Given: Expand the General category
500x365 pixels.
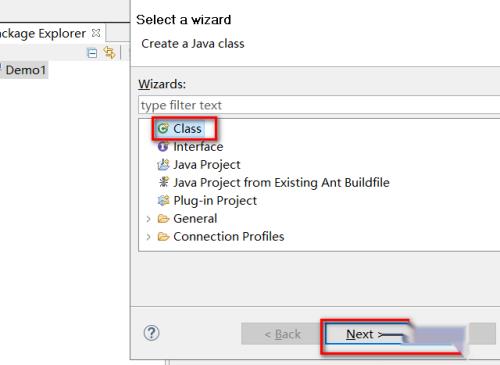Looking at the screenshot, I should [x=148, y=219].
